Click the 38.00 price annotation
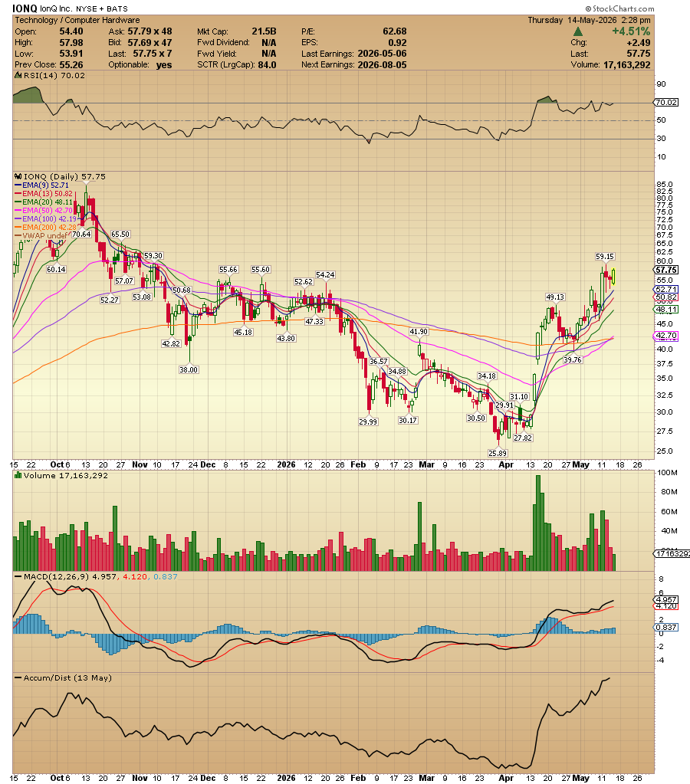The height and width of the screenshot is (784, 690). coord(189,369)
